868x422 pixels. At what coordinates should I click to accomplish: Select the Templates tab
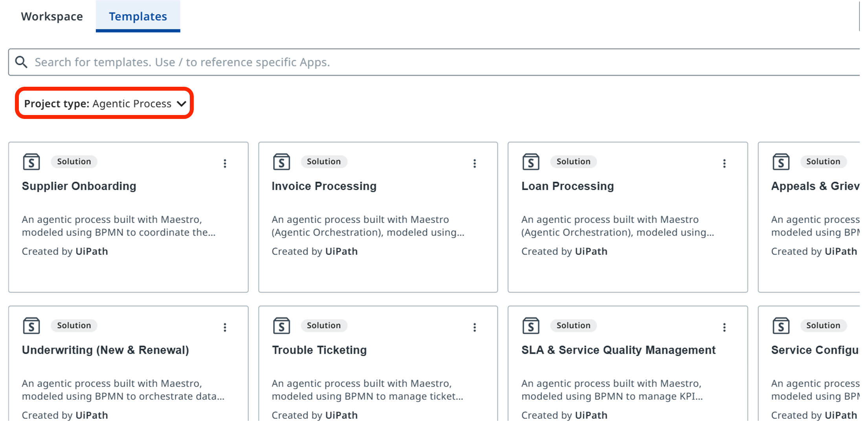[x=138, y=16]
